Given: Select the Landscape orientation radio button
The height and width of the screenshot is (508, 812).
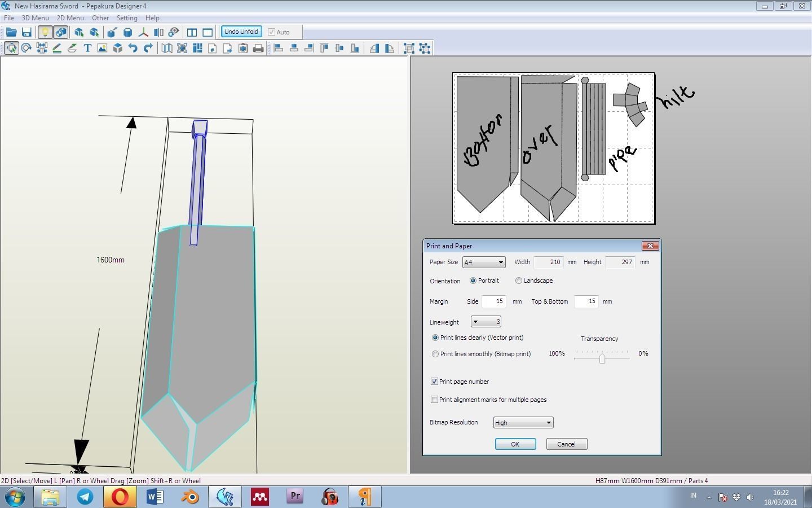Looking at the screenshot, I should (x=519, y=281).
